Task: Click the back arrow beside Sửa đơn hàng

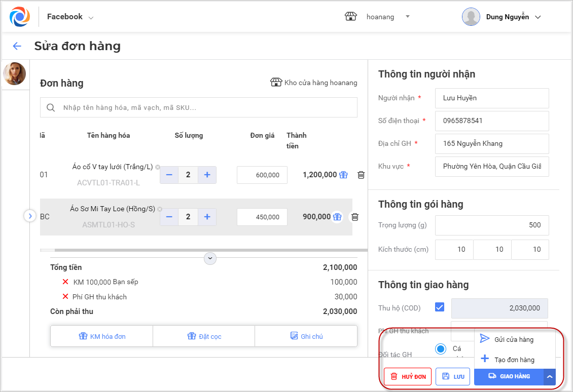Action: [x=17, y=46]
